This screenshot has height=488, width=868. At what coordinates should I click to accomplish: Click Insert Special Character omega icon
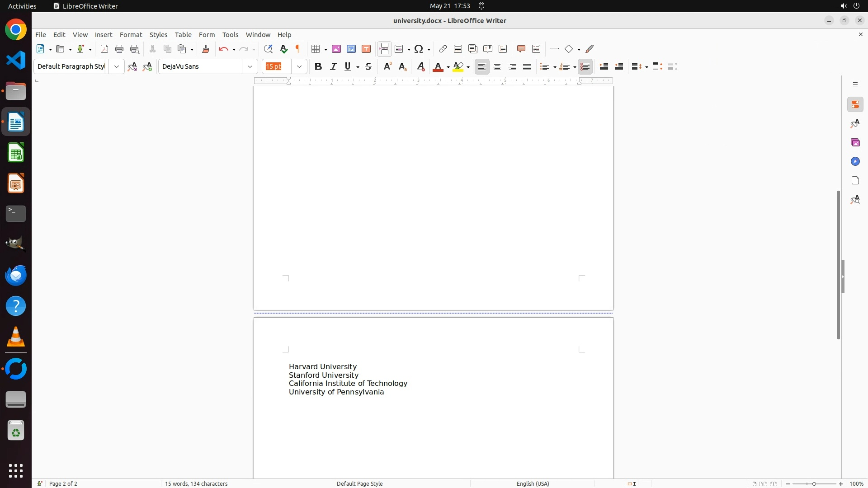pos(419,49)
